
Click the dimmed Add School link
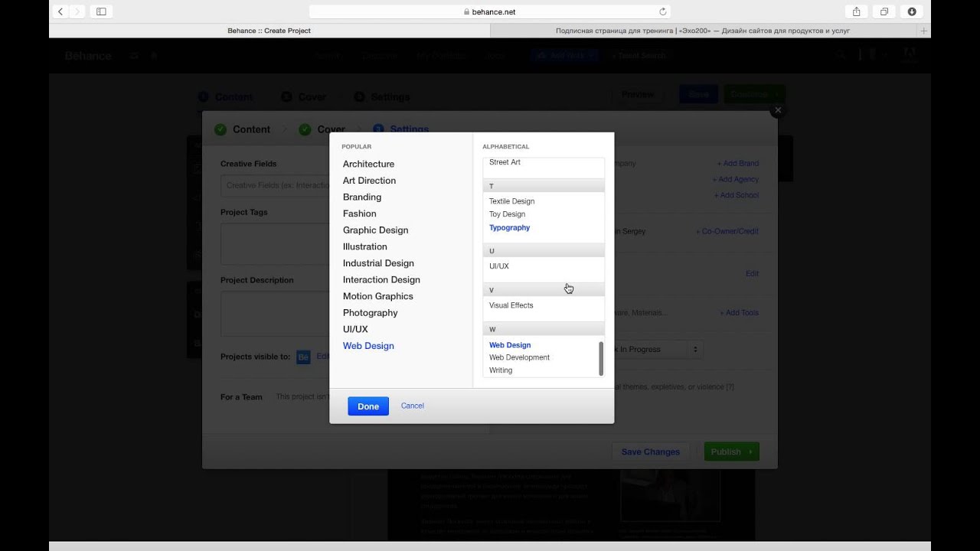coord(737,195)
